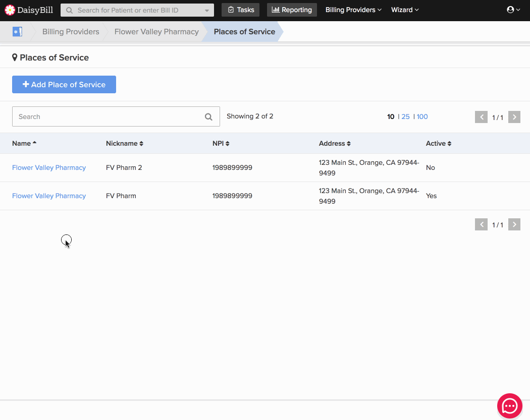Click the nickname FV Pharm
The height and width of the screenshot is (420, 530).
121,196
